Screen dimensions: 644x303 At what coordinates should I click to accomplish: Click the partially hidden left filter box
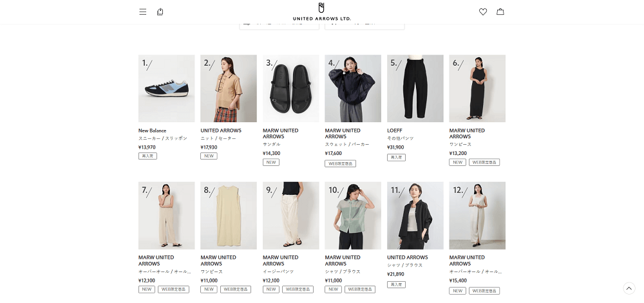[x=279, y=26]
